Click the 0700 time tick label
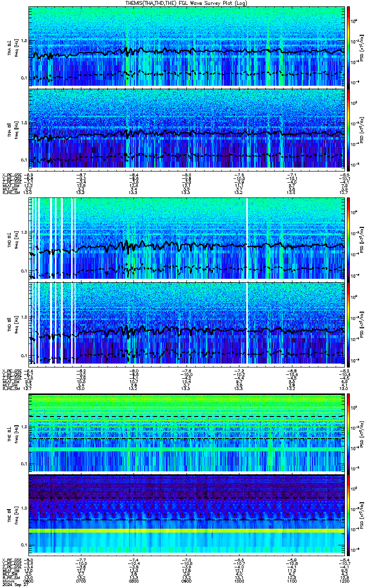Image resolution: width=368 pixels, height=588 pixels. (x=81, y=580)
